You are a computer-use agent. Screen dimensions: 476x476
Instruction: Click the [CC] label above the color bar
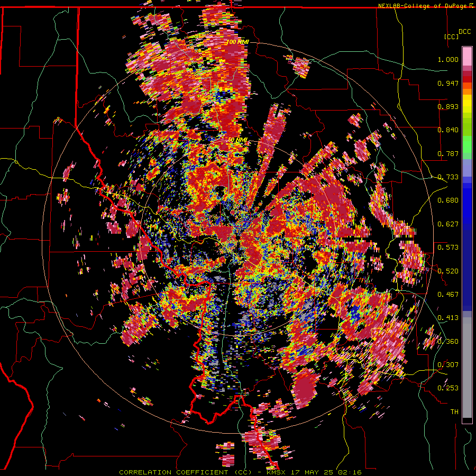[452, 36]
